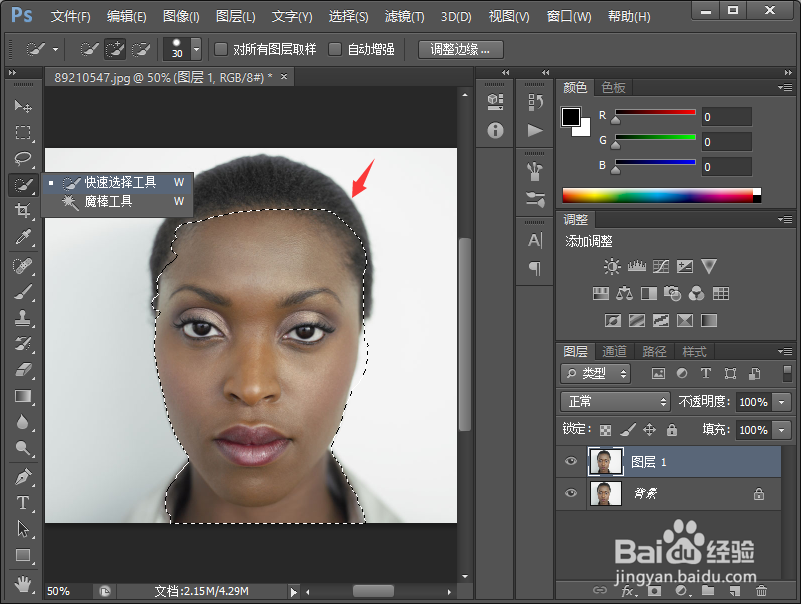Create a new layer icon
This screenshot has height=604, width=801.
pos(735,591)
